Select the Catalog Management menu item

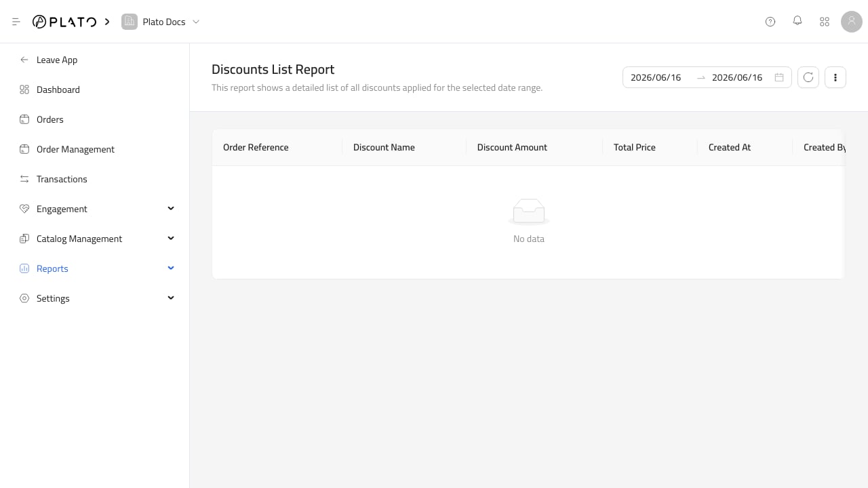[79, 239]
